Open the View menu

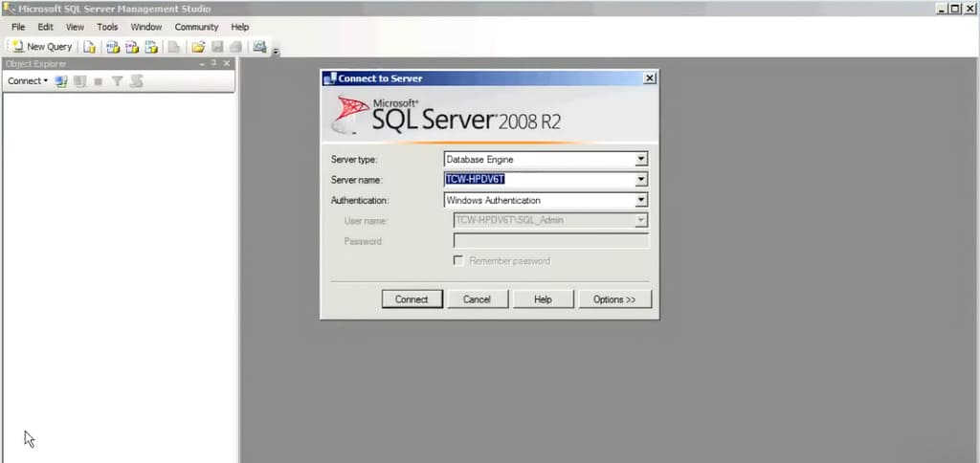tap(75, 27)
